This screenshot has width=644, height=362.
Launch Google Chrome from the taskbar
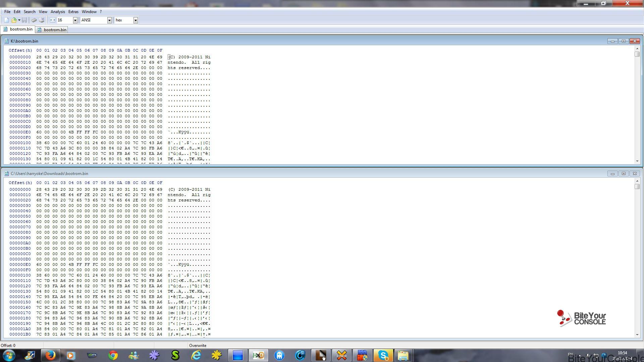[113, 355]
